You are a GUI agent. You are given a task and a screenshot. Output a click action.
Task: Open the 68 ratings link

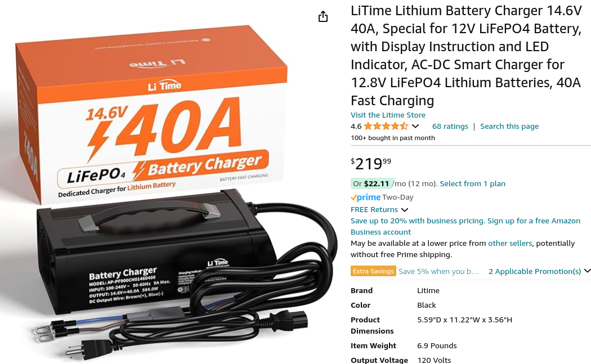[450, 126]
